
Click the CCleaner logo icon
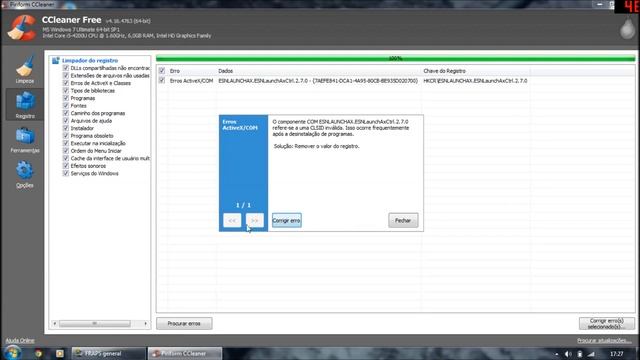pos(22,27)
